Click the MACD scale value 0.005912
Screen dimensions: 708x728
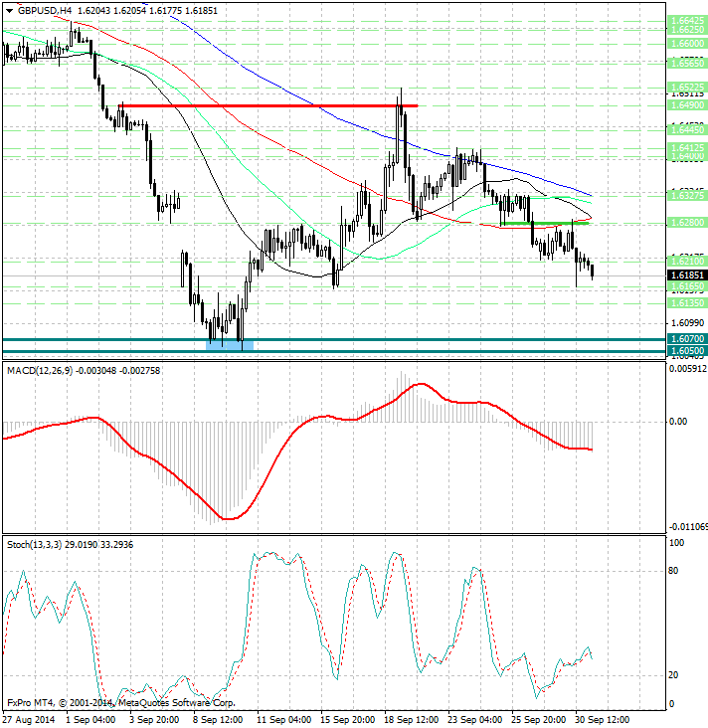coord(688,368)
